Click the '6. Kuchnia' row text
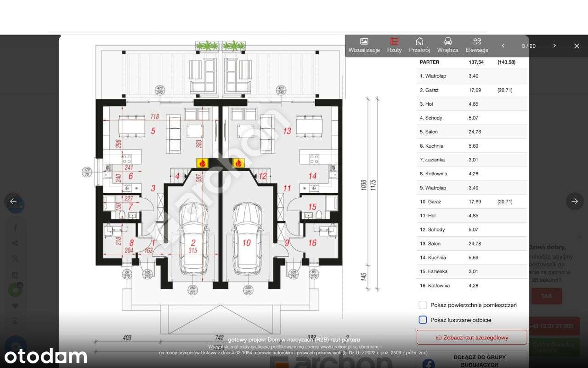The height and width of the screenshot is (368, 588). [431, 146]
